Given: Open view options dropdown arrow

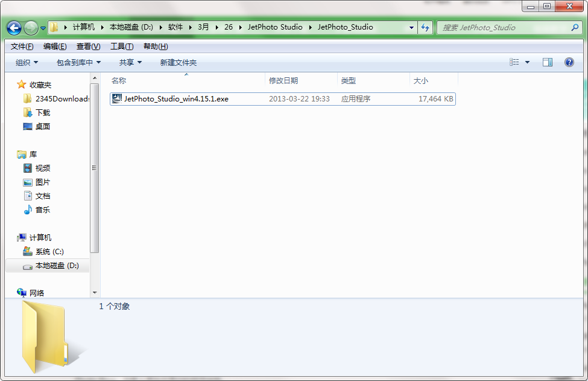Looking at the screenshot, I should point(527,62).
